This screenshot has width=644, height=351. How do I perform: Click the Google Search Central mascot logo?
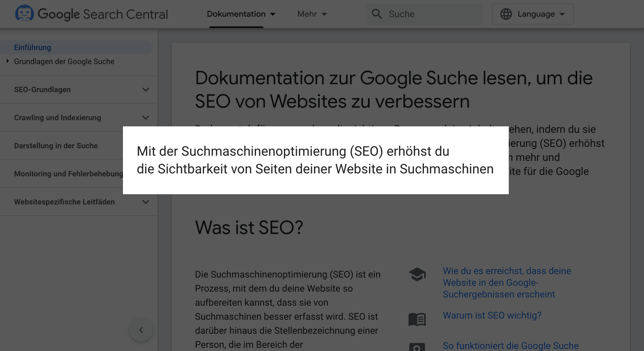coord(24,13)
